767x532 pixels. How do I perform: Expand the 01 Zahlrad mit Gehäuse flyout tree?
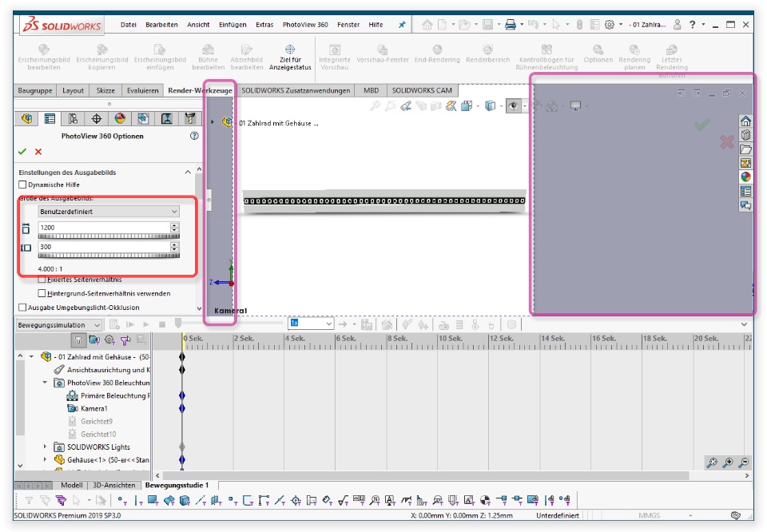213,121
